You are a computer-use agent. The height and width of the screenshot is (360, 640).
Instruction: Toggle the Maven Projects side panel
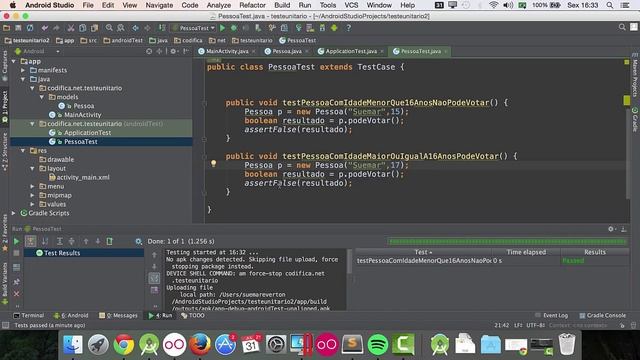[x=635, y=76]
